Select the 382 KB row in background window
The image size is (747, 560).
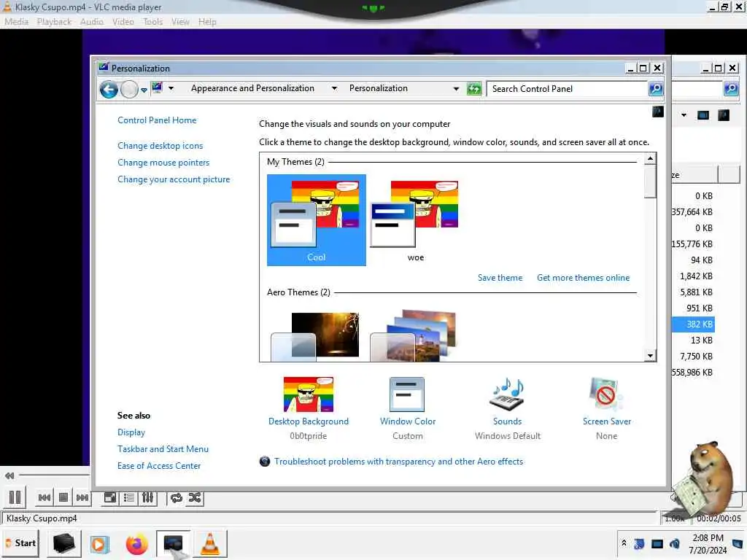click(x=693, y=324)
